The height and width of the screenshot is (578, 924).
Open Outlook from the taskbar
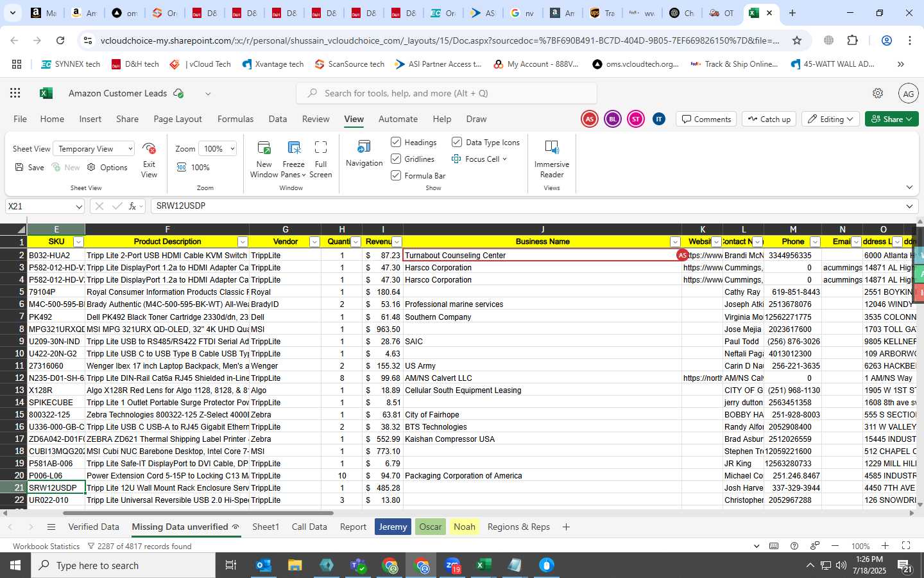click(x=264, y=565)
